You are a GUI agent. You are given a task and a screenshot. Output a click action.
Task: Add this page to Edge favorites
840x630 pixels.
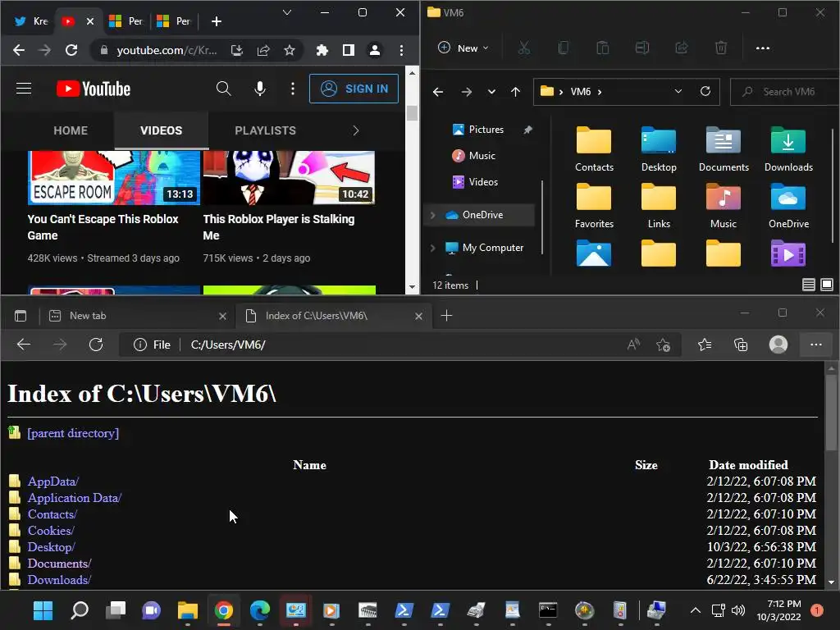tap(663, 345)
